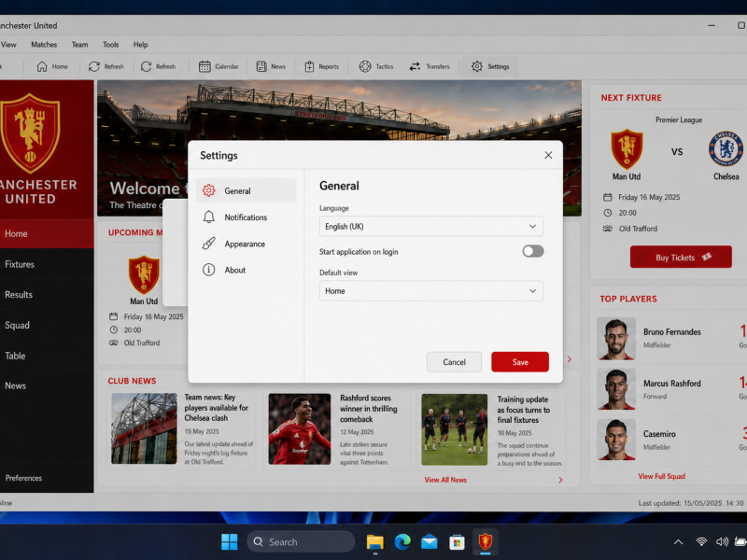Open the volume control in system tray
This screenshot has height=560, width=747.
click(x=722, y=542)
